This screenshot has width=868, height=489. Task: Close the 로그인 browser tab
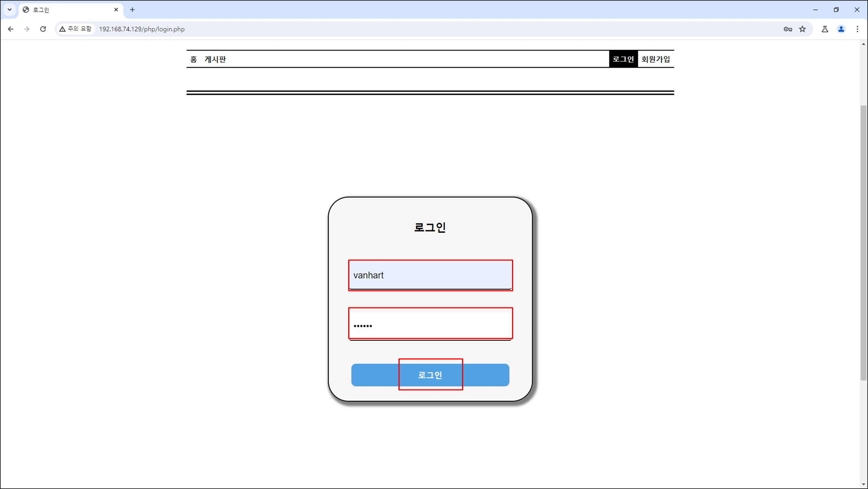[116, 10]
